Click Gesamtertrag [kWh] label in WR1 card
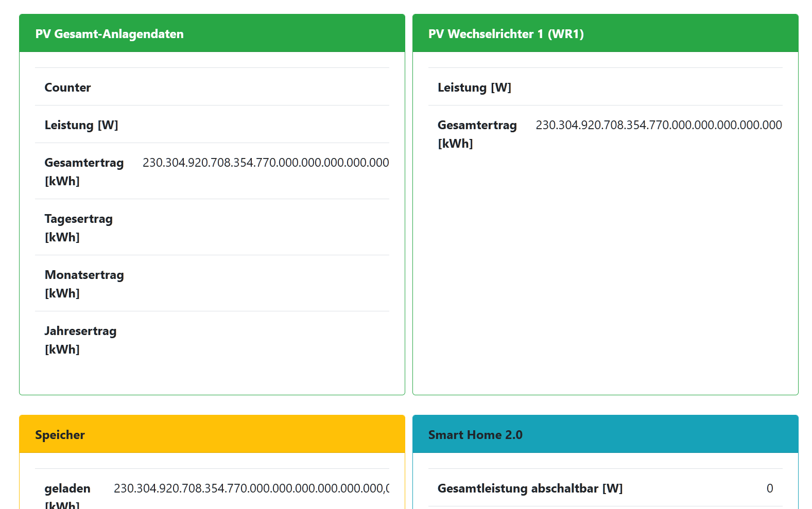812x509 pixels. 477,134
